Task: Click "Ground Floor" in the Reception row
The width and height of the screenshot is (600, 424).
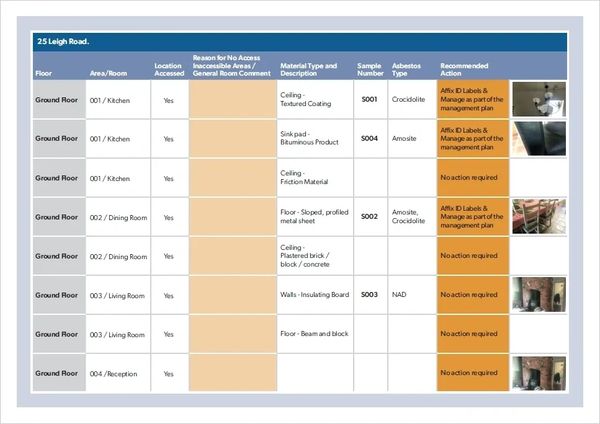Action: point(56,373)
